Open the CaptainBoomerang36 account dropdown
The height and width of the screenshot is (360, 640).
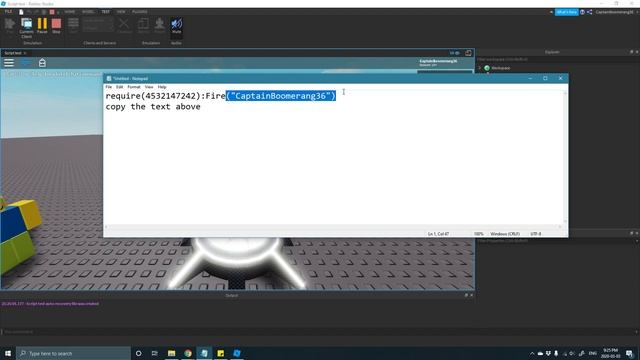tap(616, 12)
